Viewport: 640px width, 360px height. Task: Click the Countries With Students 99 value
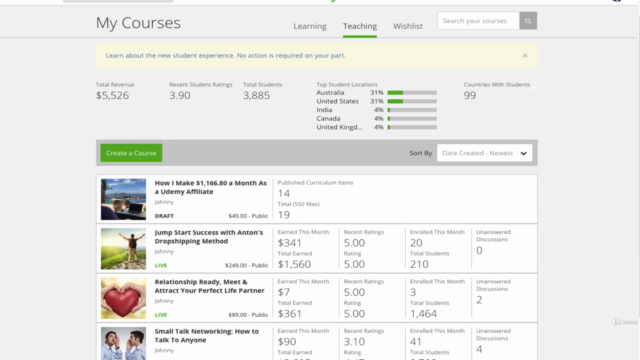click(470, 95)
